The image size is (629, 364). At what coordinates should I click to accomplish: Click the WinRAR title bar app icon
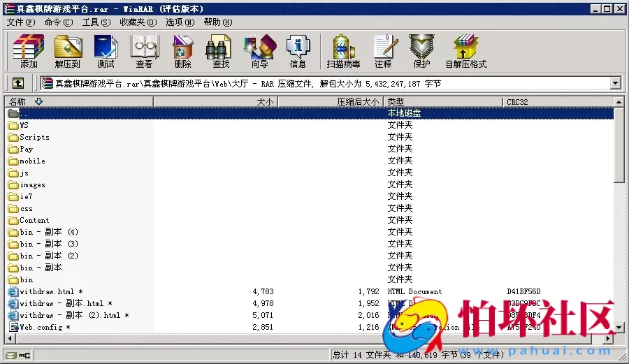click(x=9, y=8)
